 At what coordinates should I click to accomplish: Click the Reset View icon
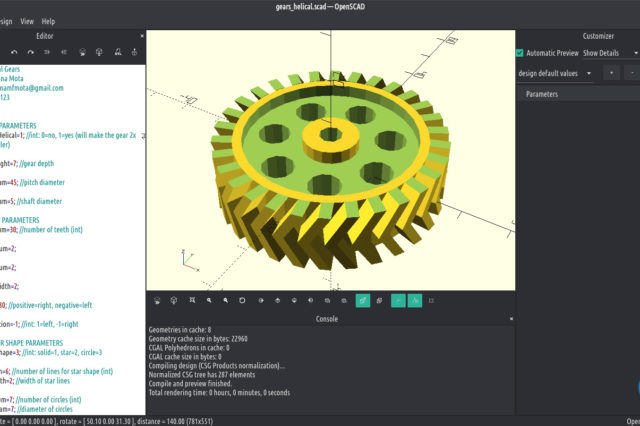(243, 299)
